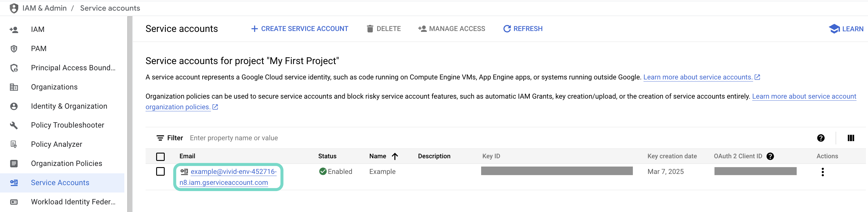868x212 pixels.
Task: Click the Identity & Organization person icon
Action: [14, 106]
